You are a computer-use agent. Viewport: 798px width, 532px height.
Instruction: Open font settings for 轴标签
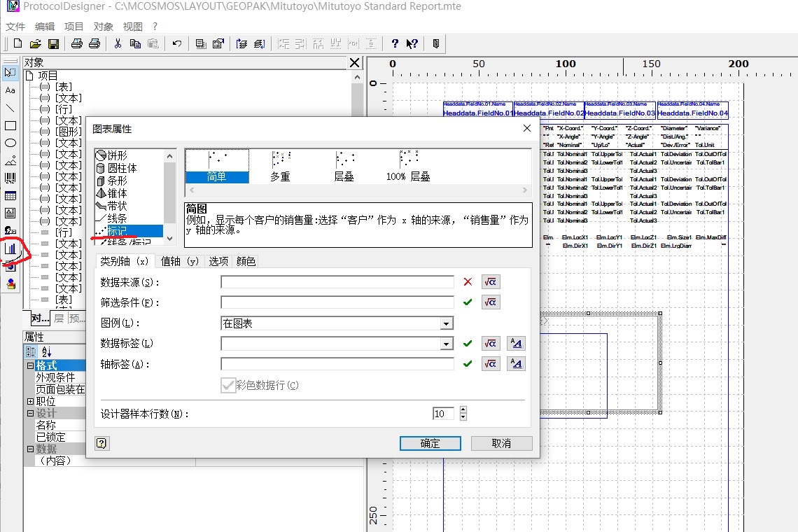point(516,363)
